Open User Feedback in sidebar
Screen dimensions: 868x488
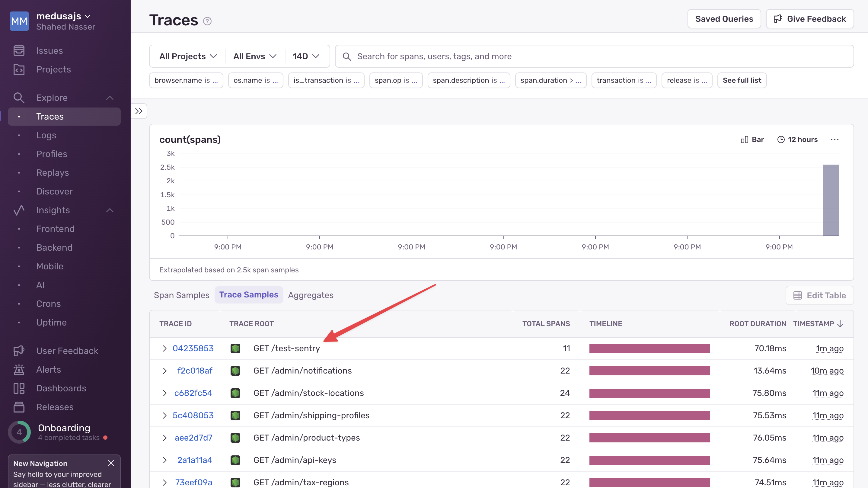pos(67,350)
